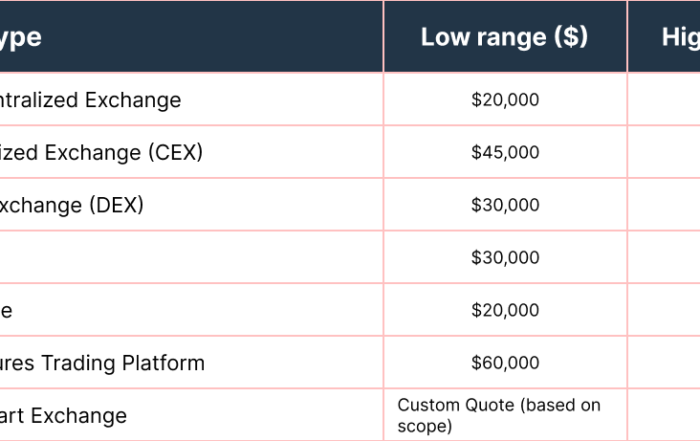Click the "Custom Quote (based on scope)" cell
Viewport: 700px width, 441px height.
click(498, 415)
